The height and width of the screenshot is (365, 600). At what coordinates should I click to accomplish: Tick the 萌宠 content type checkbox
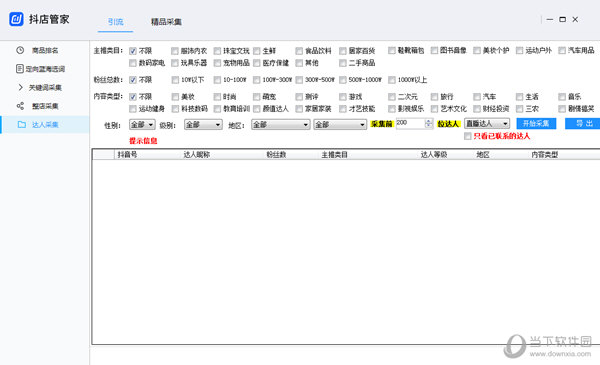[x=257, y=97]
